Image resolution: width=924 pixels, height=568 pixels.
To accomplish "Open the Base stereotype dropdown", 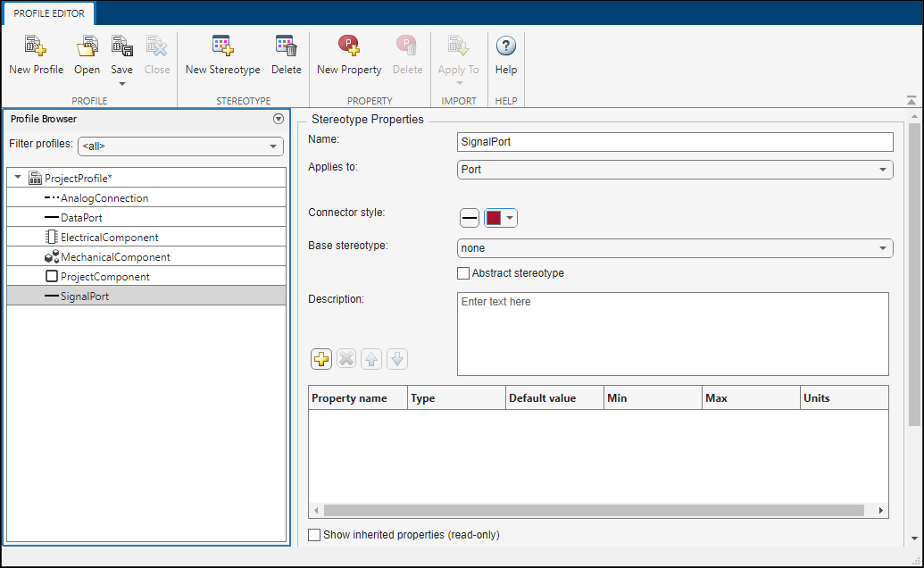I will [x=674, y=248].
